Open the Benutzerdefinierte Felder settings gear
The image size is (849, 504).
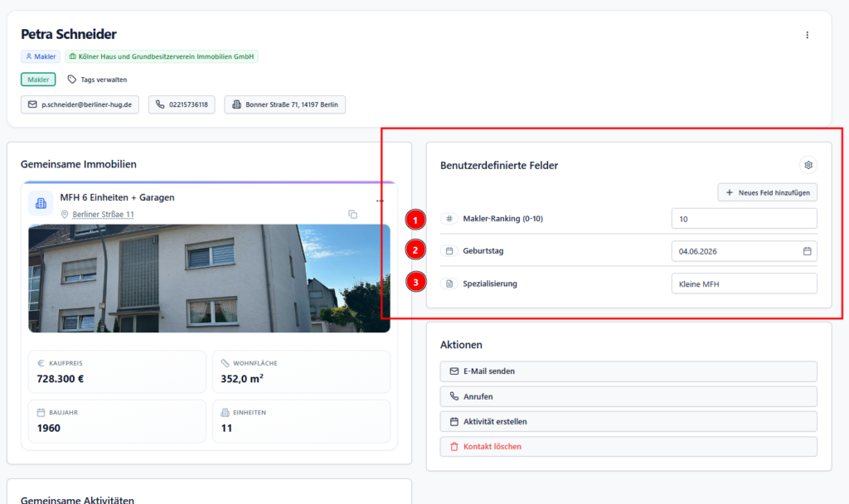808,165
